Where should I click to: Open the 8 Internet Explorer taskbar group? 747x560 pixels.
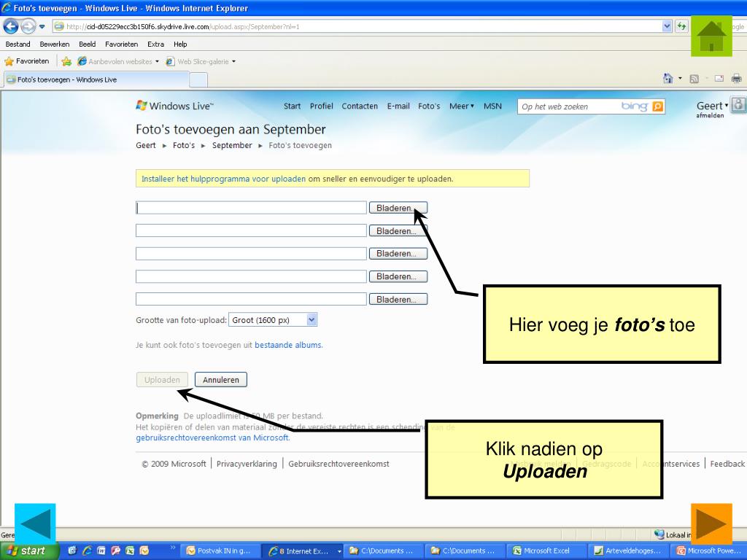tap(303, 551)
